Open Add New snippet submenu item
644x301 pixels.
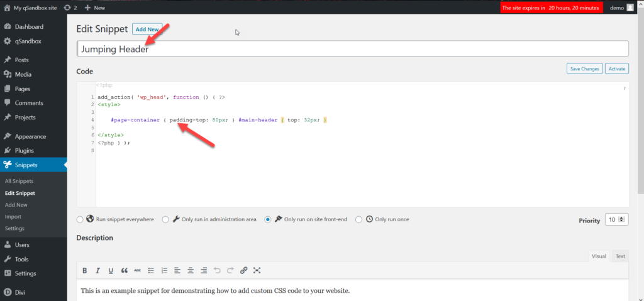[16, 205]
